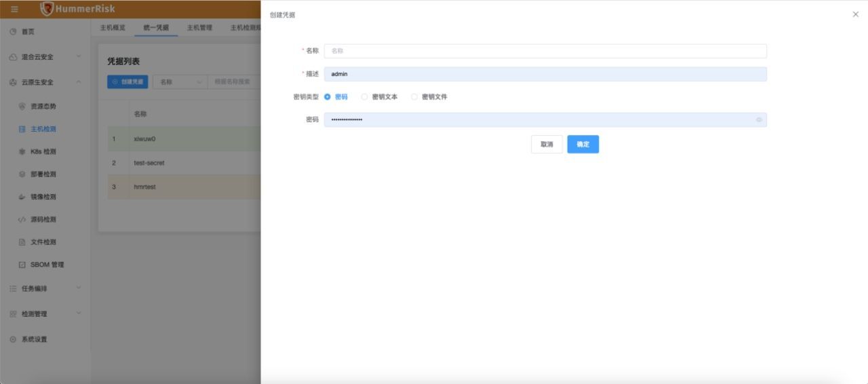Screen dimensions: 868x384
Task: Open 源码检测 source code scan
Action: 43,220
